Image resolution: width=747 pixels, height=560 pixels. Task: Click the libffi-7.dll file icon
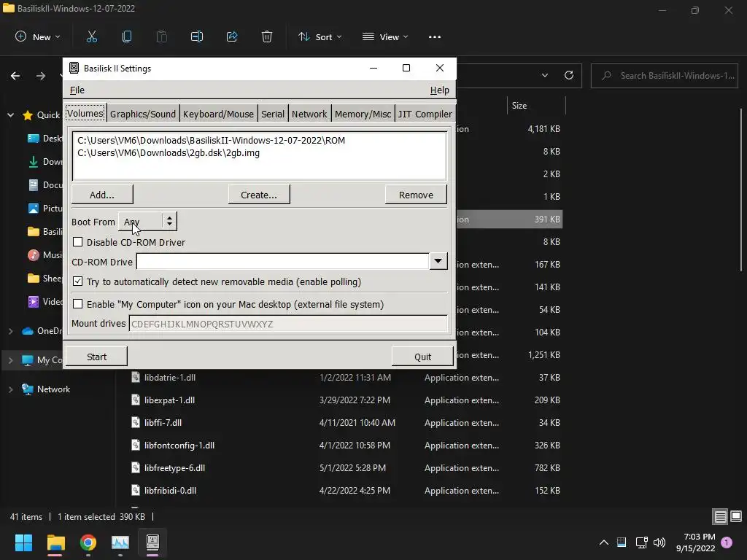click(x=136, y=422)
